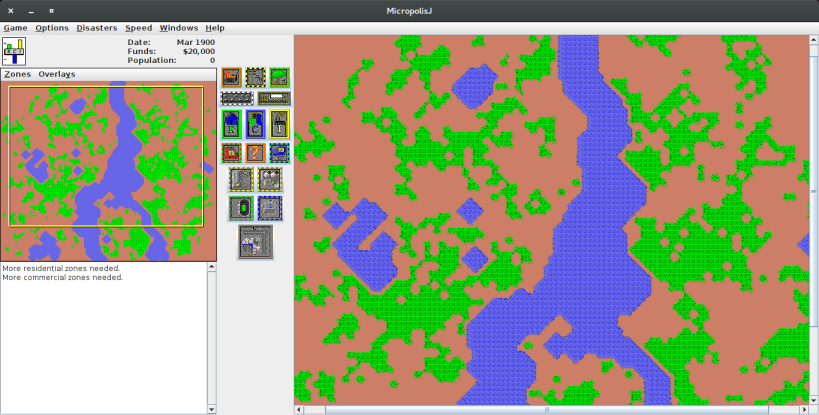
Task: Choose the Residential zone tool
Action: [231, 124]
